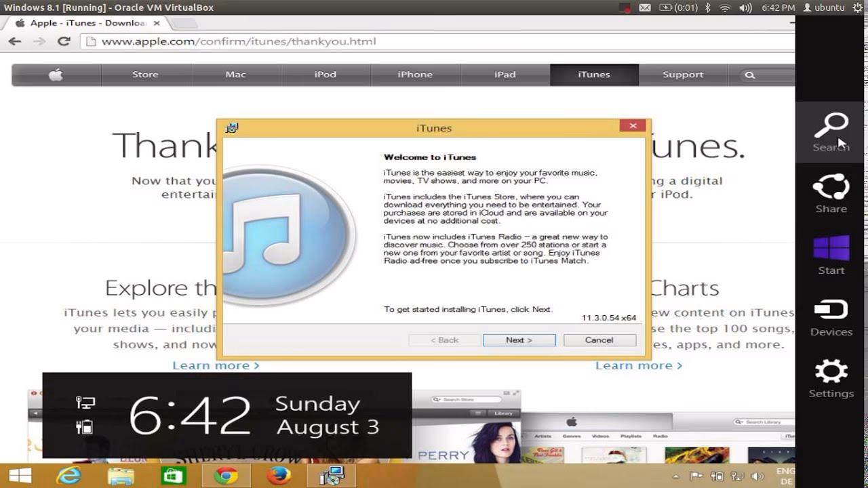Launch Firefox from the taskbar
The image size is (868, 488).
pyautogui.click(x=278, y=476)
